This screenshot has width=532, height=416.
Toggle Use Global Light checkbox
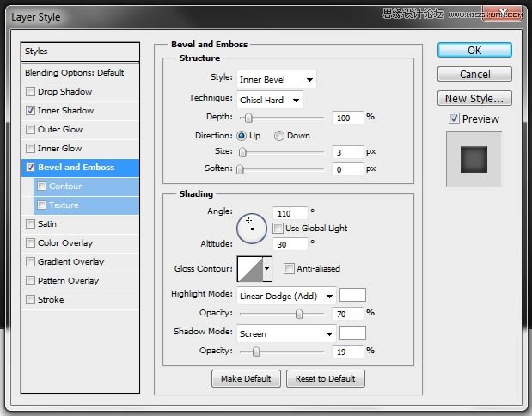click(278, 228)
